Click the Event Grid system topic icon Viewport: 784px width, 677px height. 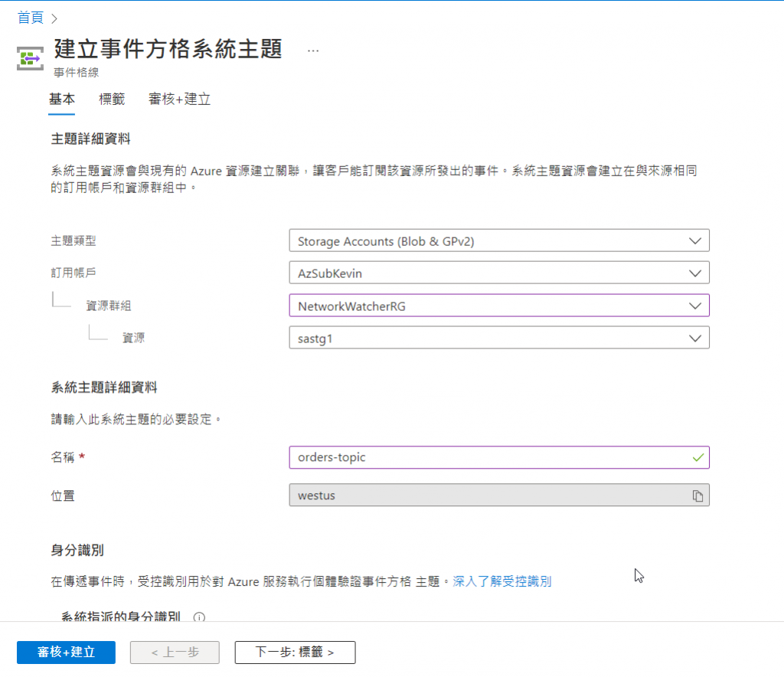(30, 58)
